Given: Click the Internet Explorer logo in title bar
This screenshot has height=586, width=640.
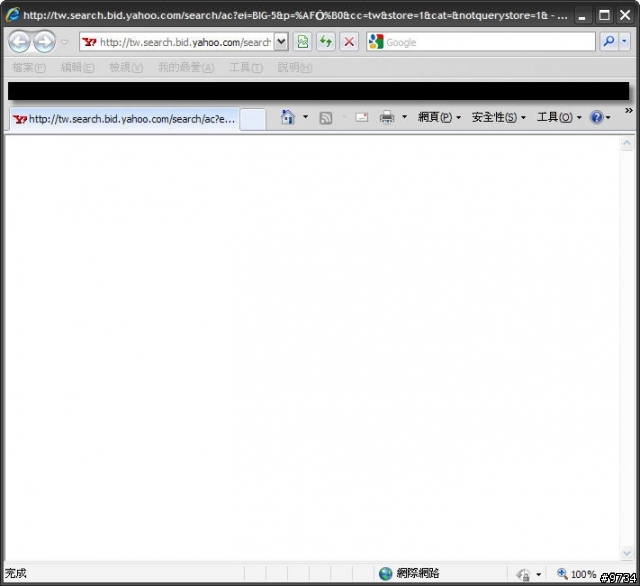Looking at the screenshot, I should (x=12, y=15).
